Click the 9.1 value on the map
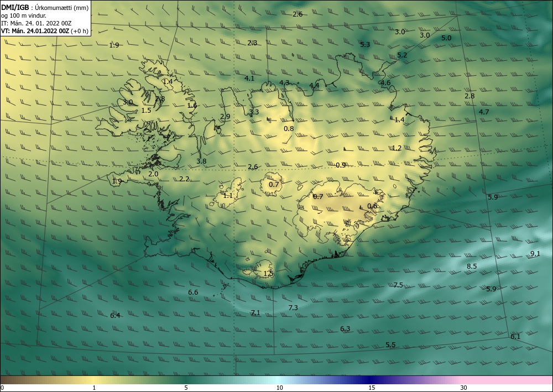This screenshot has width=553, height=392. tap(535, 253)
